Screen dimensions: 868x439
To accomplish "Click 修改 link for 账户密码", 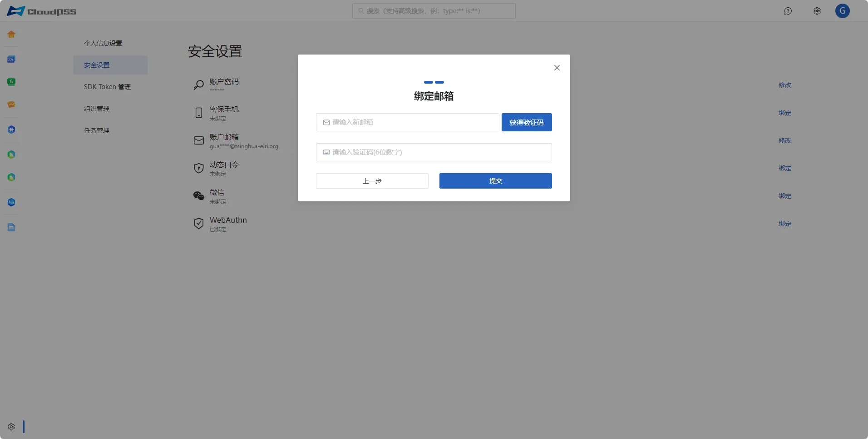I will pos(785,85).
